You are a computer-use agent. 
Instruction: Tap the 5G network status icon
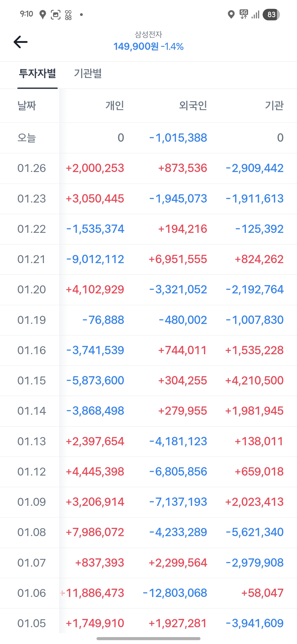(244, 14)
